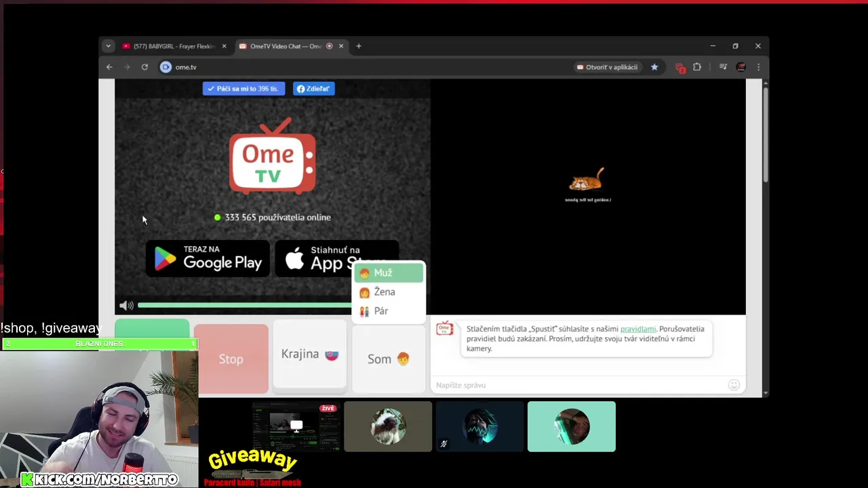Viewport: 868px width, 488px height.
Task: Select the mint green avatar call tile
Action: coord(572,426)
